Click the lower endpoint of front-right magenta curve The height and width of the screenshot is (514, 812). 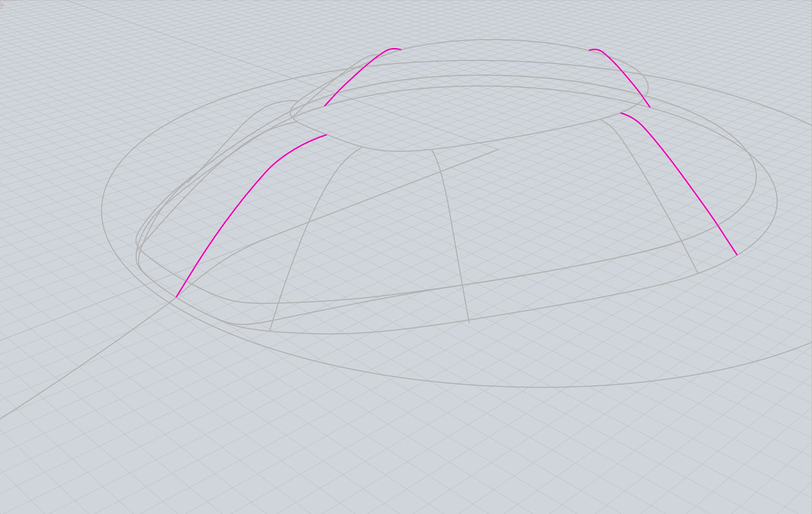pyautogui.click(x=736, y=255)
